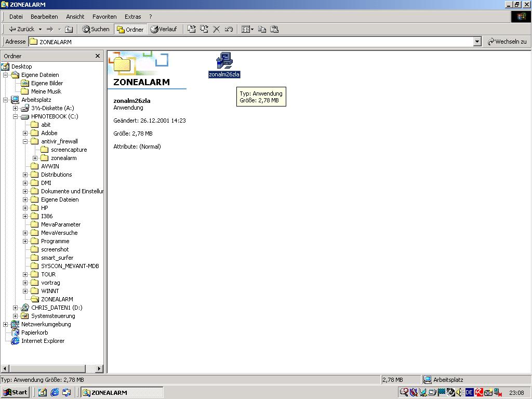This screenshot has height=399, width=532.
Task: Expand the Distributions folder node
Action: pos(25,175)
